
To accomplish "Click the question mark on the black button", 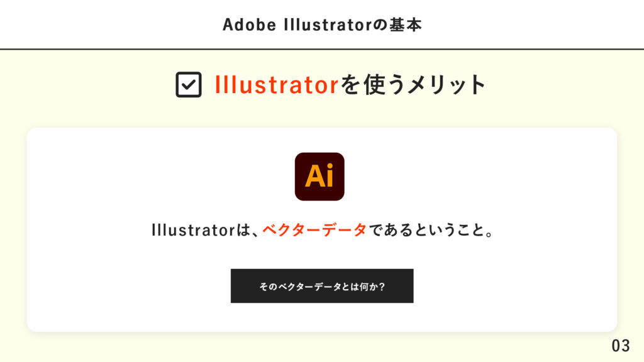I will [x=382, y=287].
